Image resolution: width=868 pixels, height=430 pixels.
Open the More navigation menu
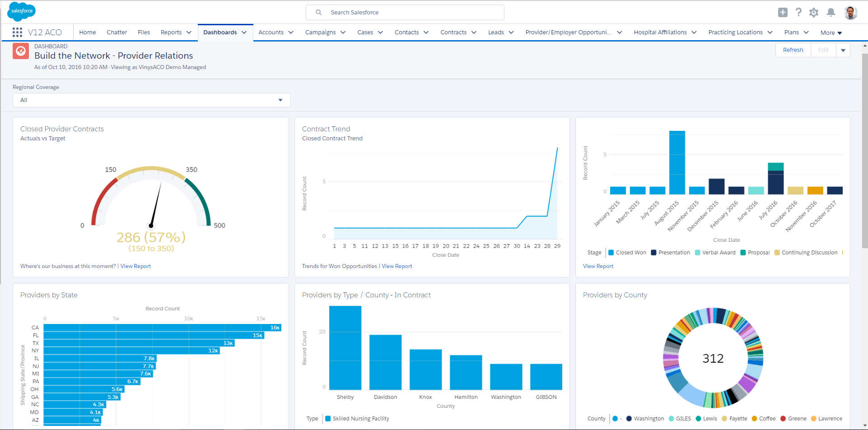click(x=831, y=32)
